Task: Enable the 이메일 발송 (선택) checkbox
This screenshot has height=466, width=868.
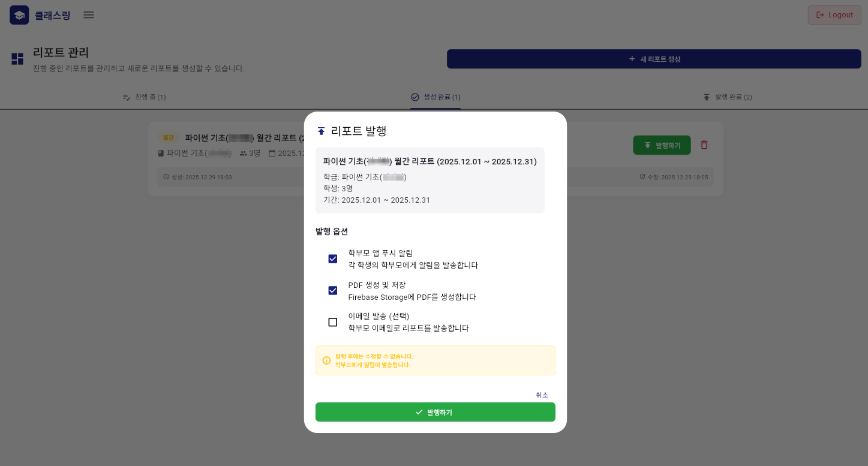Action: (x=333, y=322)
